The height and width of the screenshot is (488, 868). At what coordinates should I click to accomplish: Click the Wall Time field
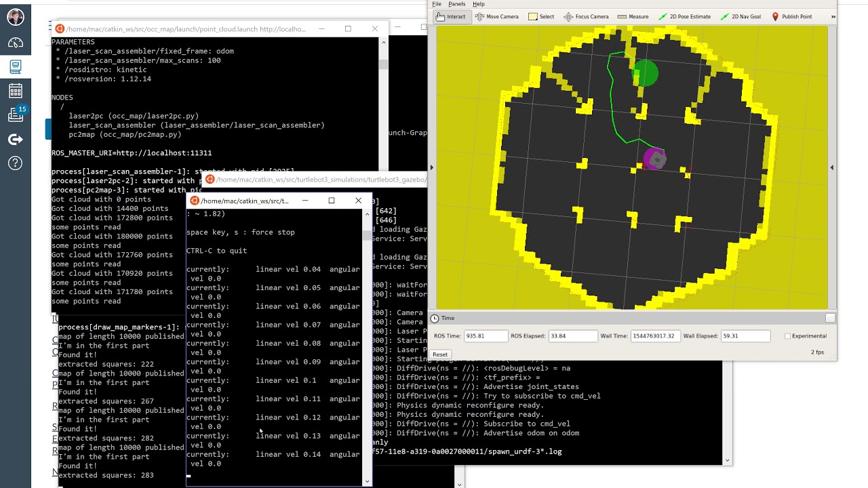tap(655, 336)
